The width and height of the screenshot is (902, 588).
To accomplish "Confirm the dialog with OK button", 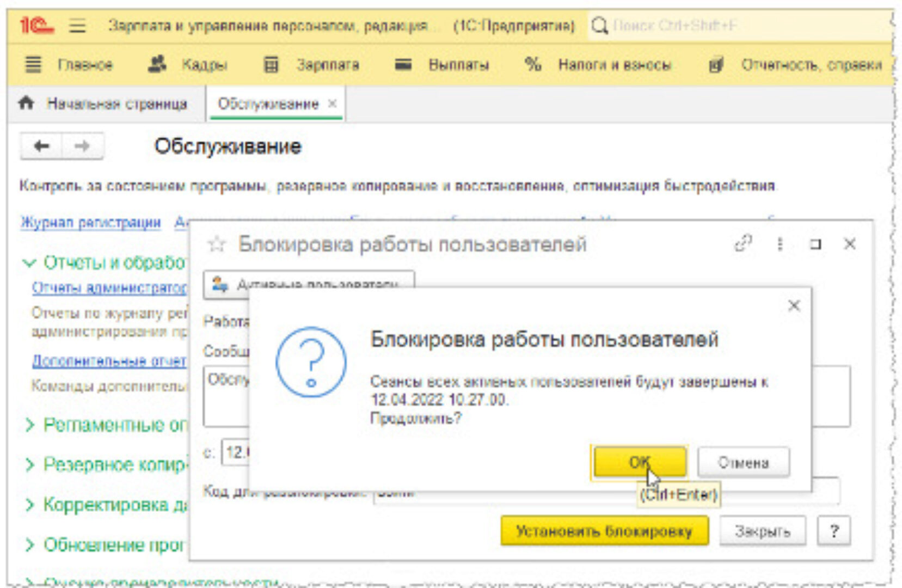I will click(x=639, y=462).
